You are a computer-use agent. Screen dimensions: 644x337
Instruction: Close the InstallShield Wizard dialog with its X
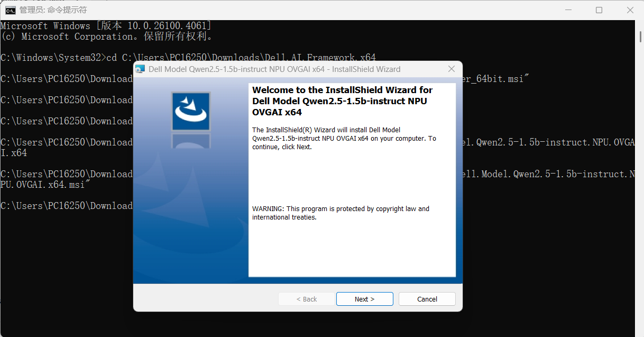click(x=451, y=69)
